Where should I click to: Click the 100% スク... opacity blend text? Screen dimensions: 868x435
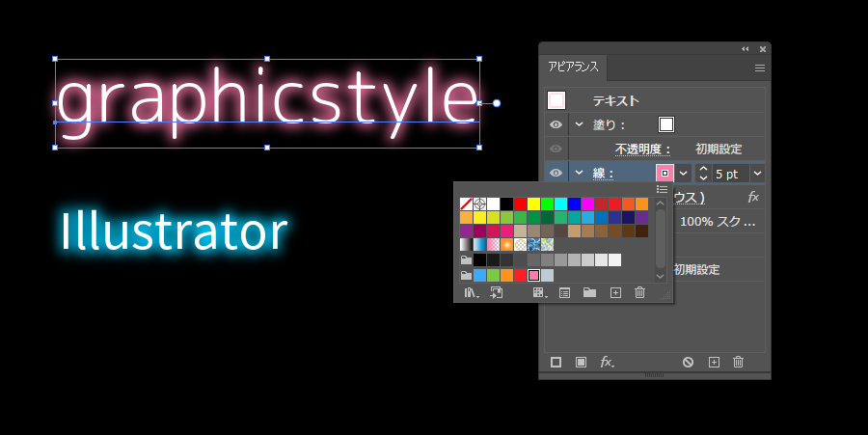click(718, 222)
